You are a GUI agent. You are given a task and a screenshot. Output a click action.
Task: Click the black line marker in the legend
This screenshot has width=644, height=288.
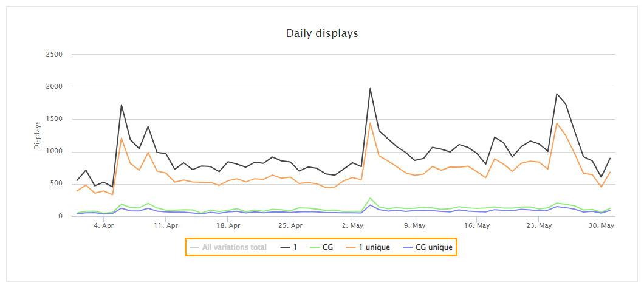pyautogui.click(x=286, y=247)
